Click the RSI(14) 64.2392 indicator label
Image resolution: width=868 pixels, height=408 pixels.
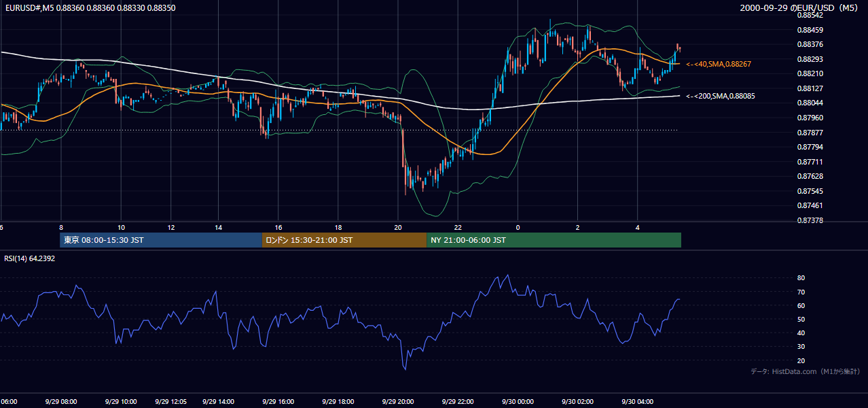click(30, 258)
